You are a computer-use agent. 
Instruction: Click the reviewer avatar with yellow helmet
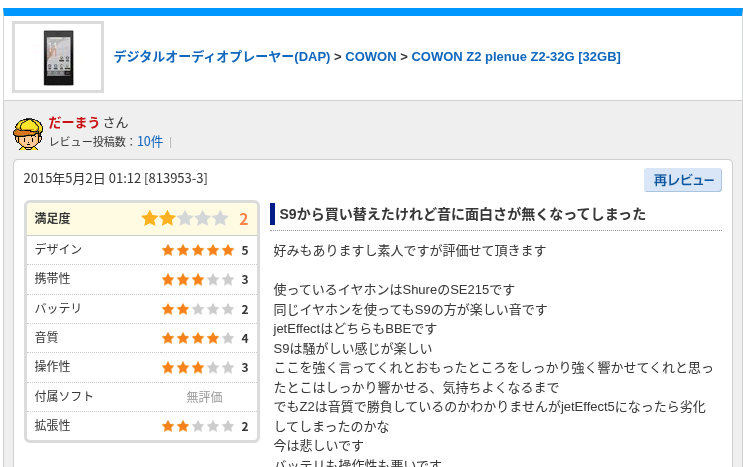tap(28, 134)
